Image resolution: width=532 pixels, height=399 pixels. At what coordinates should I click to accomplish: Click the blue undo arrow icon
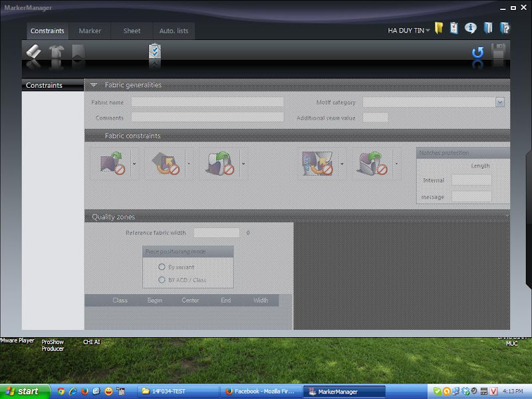coord(477,53)
